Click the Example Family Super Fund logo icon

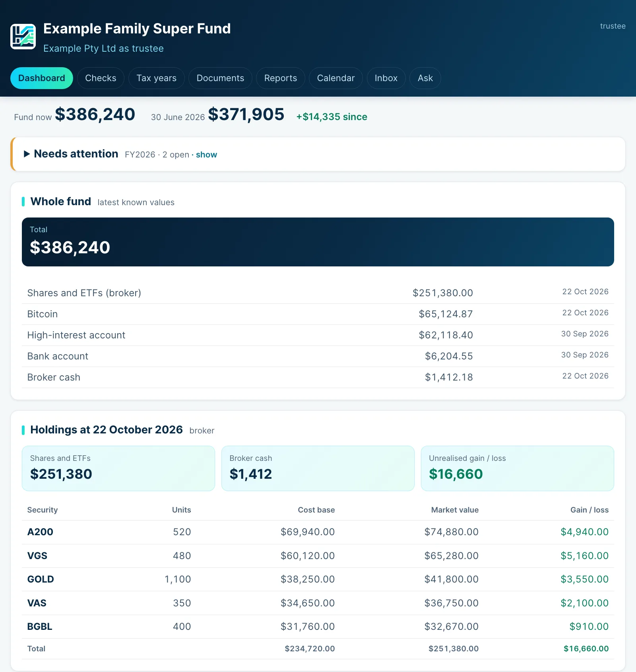click(x=23, y=37)
